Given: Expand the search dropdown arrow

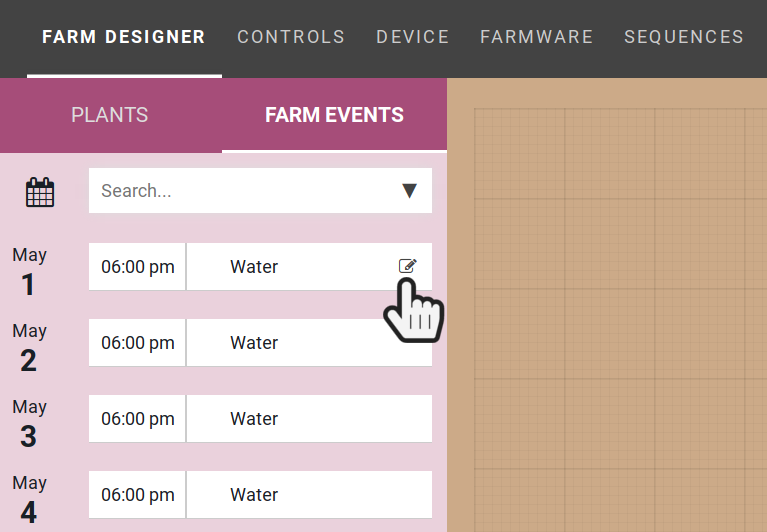Looking at the screenshot, I should coord(409,191).
